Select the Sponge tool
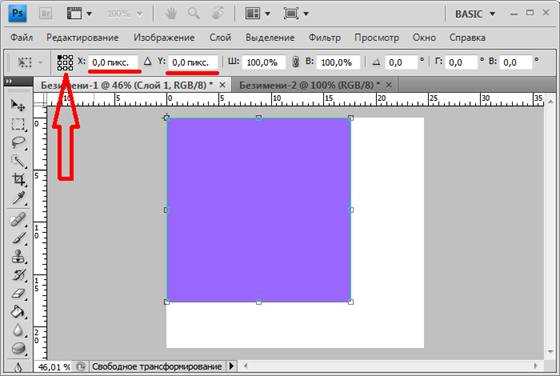The width and height of the screenshot is (560, 376). pos(18,348)
